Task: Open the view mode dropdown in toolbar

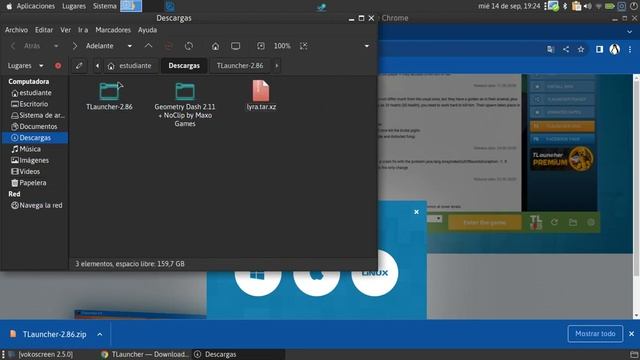Action: point(367,46)
